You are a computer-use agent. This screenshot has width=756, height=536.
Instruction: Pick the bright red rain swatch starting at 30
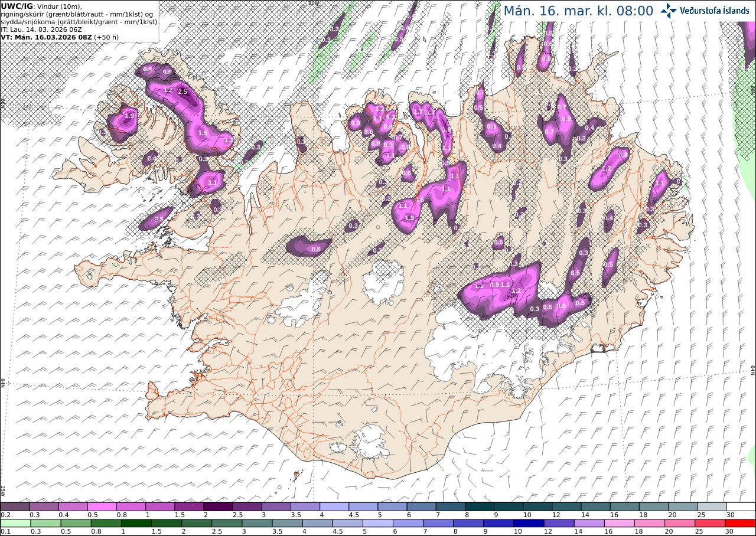click(741, 523)
